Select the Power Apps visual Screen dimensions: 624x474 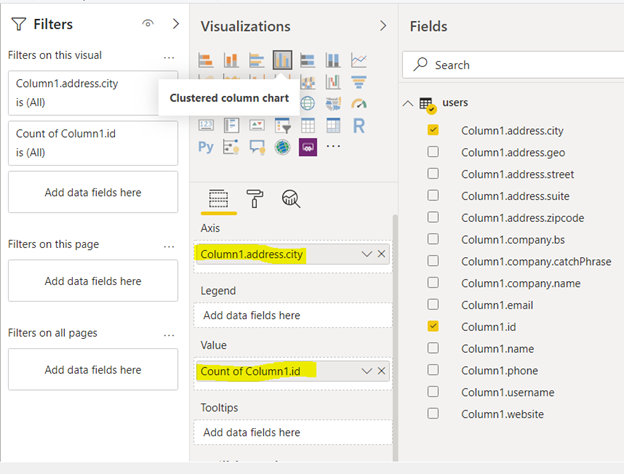(x=308, y=147)
